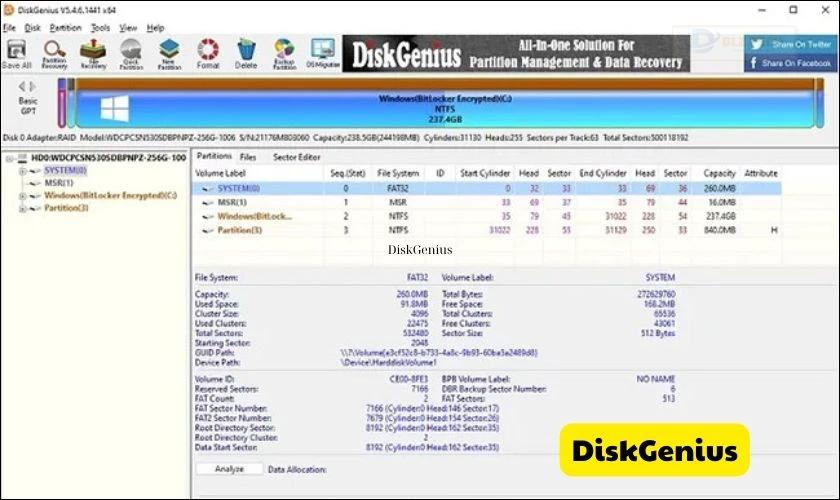Viewport: 840px width, 500px height.
Task: Click the Volume ID CE00-8FE3 value
Action: pos(409,379)
